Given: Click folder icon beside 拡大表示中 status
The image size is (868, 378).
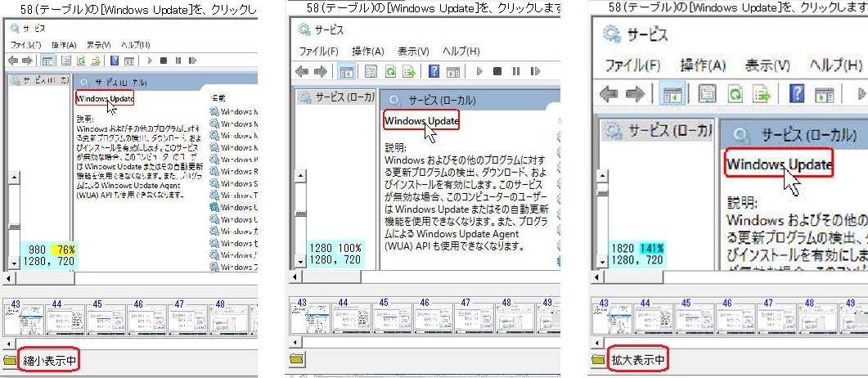Looking at the screenshot, I should click(x=598, y=359).
